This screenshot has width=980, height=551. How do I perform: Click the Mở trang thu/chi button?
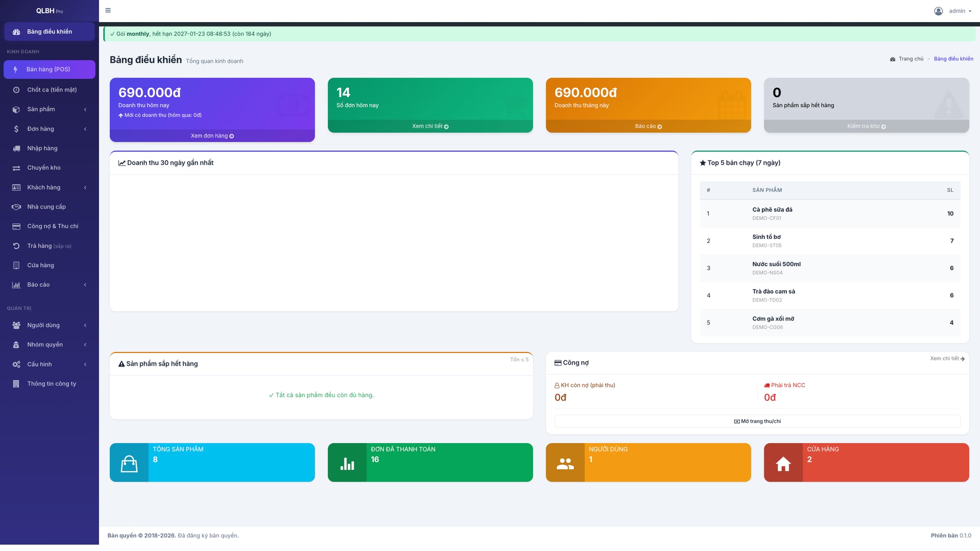pos(757,421)
